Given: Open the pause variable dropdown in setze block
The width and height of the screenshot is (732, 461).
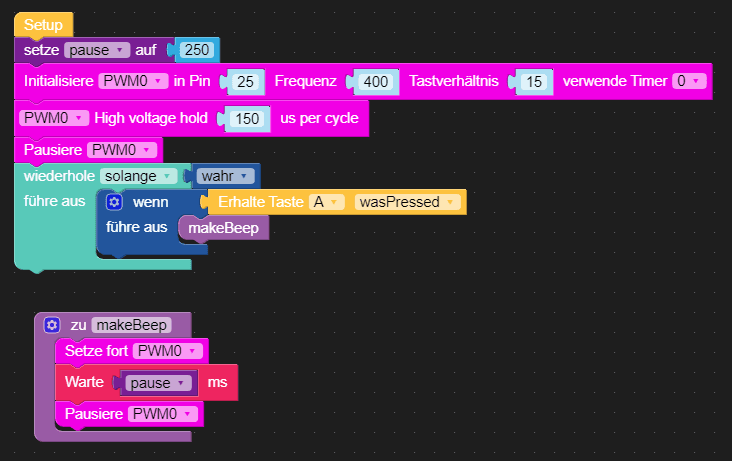Looking at the screenshot, I should click(97, 50).
